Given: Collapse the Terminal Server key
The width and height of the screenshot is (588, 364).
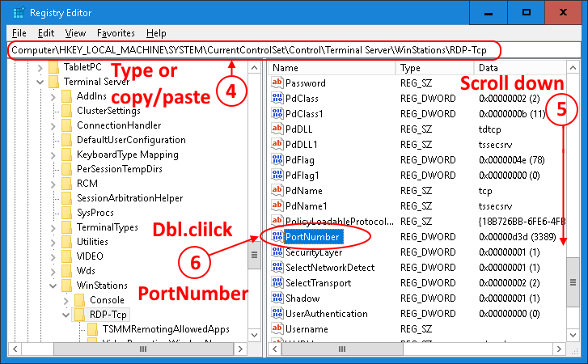Looking at the screenshot, I should click(x=40, y=82).
